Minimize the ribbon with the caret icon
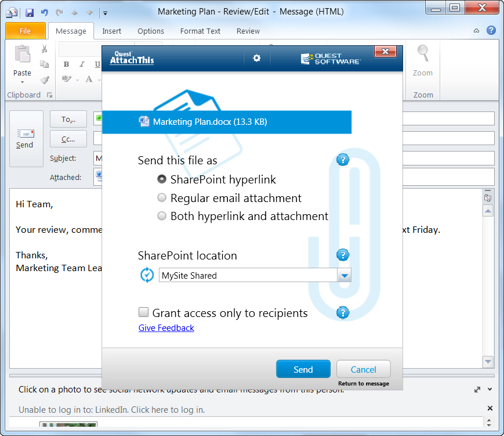Viewport: 504px width, 436px height. pyautogui.click(x=476, y=31)
